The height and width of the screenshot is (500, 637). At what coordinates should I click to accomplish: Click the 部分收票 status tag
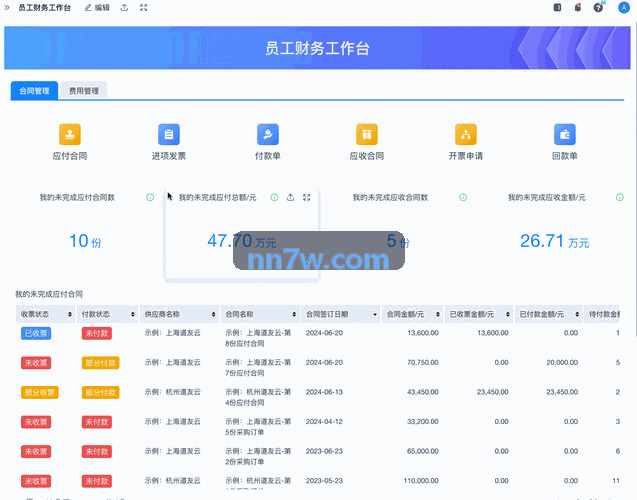40,392
